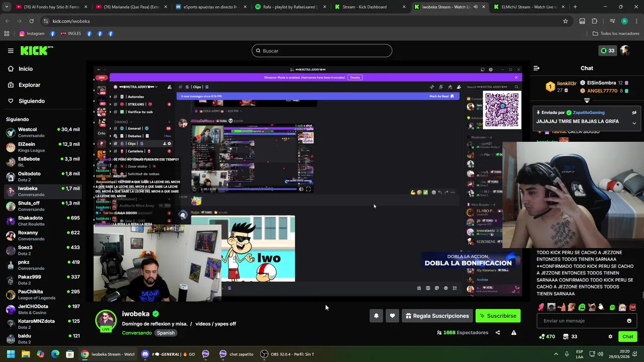Open the Discord GENERAL taskbar window

coord(168,354)
